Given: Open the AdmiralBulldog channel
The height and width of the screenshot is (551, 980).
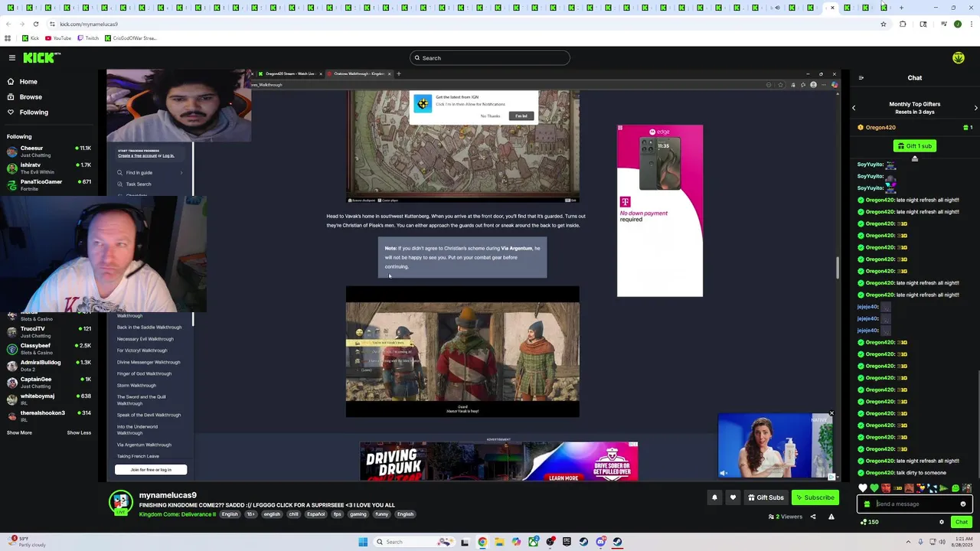Looking at the screenshot, I should coord(48,365).
